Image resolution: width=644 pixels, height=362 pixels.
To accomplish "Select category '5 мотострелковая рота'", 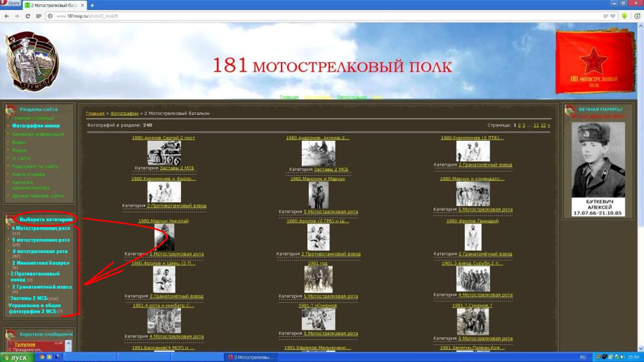I will [x=41, y=240].
